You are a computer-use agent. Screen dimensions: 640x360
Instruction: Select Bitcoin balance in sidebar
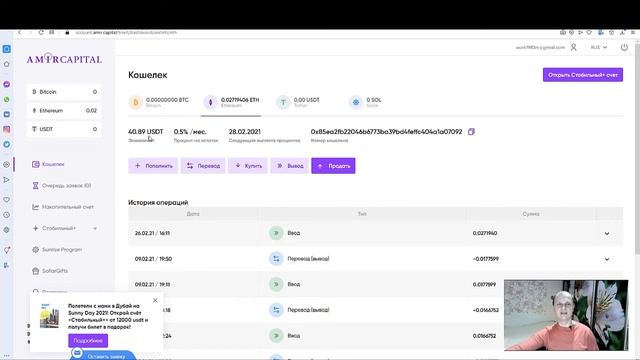[x=64, y=92]
